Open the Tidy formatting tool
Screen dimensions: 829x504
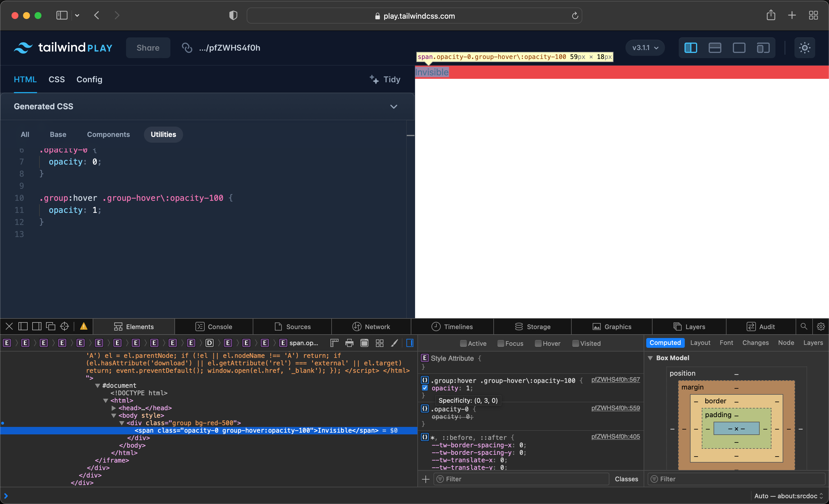click(x=385, y=79)
